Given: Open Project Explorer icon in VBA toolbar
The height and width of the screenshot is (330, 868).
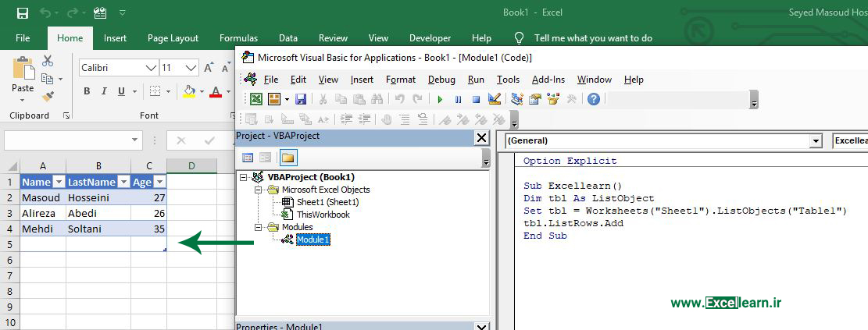Looking at the screenshot, I should coord(517,99).
